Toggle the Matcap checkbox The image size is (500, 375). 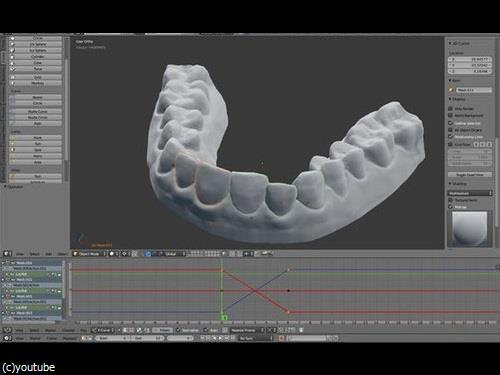click(451, 207)
